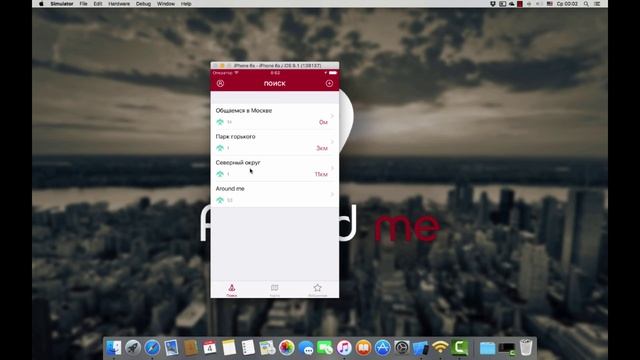Open Photos from the Dock
The width and height of the screenshot is (640, 360).
click(x=287, y=348)
